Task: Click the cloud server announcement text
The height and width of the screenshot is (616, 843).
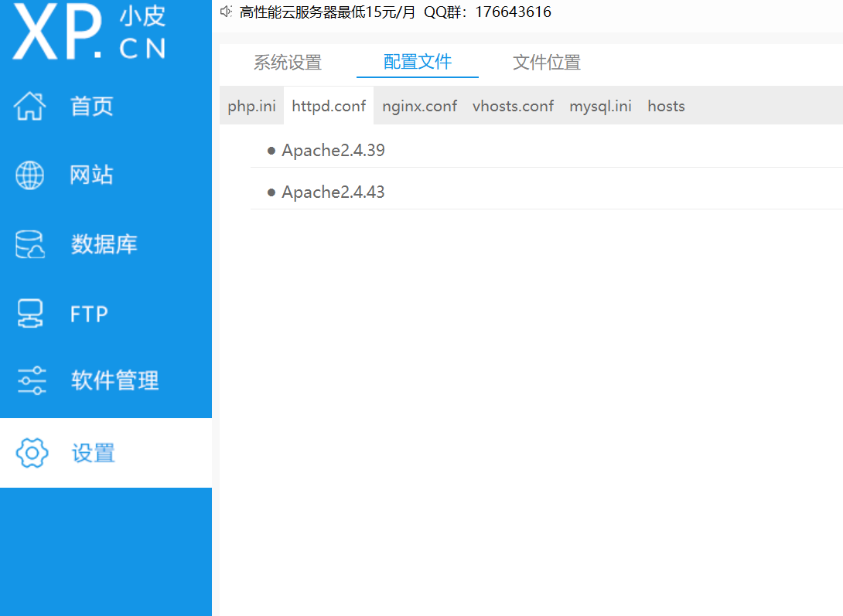Action: [x=395, y=12]
